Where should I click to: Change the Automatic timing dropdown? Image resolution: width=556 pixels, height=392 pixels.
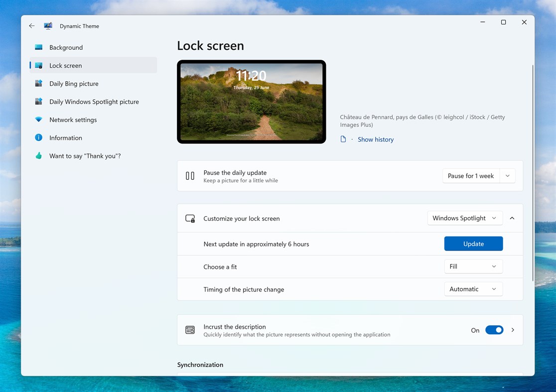point(473,289)
